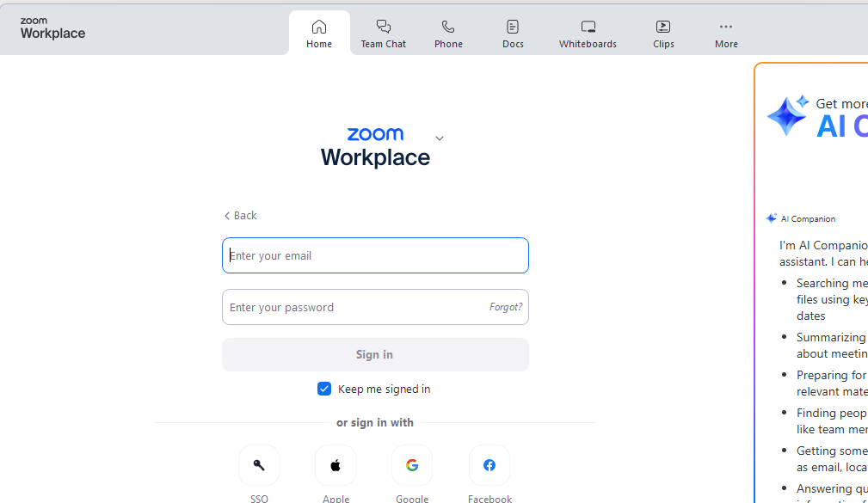The height and width of the screenshot is (503, 868).
Task: Click the AI Companion sparkle icon label
Action: pos(800,218)
